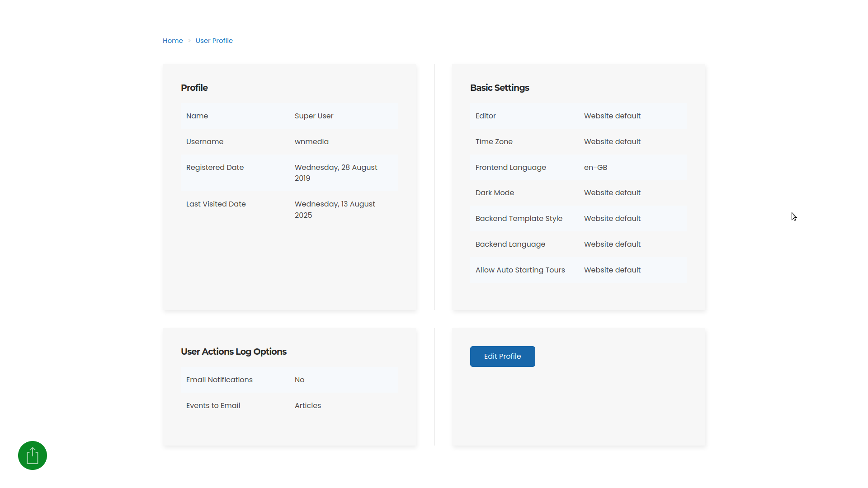
Task: Click the breadcrumb separator chevron
Action: coord(189,41)
